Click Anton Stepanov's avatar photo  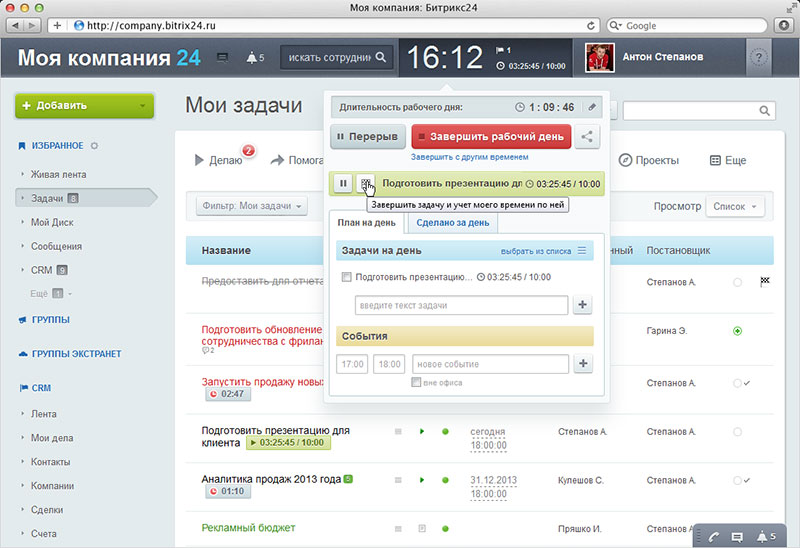(x=599, y=57)
